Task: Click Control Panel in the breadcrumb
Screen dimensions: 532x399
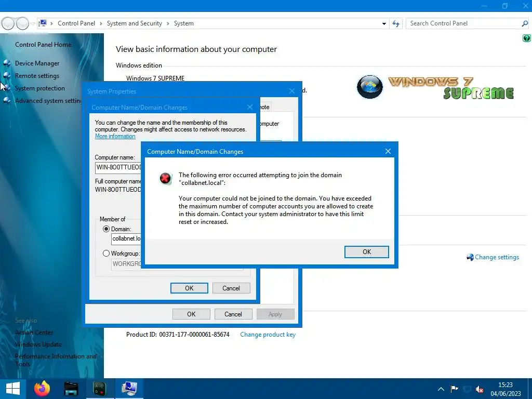Action: 76,23
